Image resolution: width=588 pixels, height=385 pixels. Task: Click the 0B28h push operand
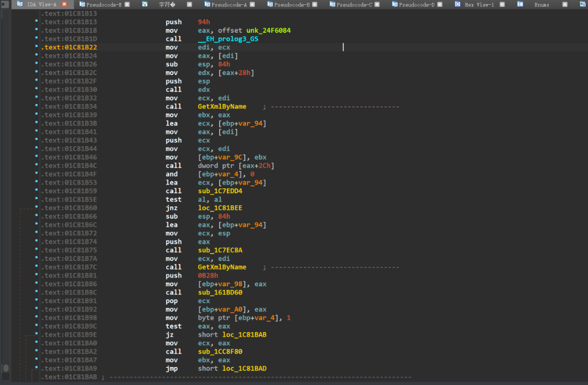[208, 276]
